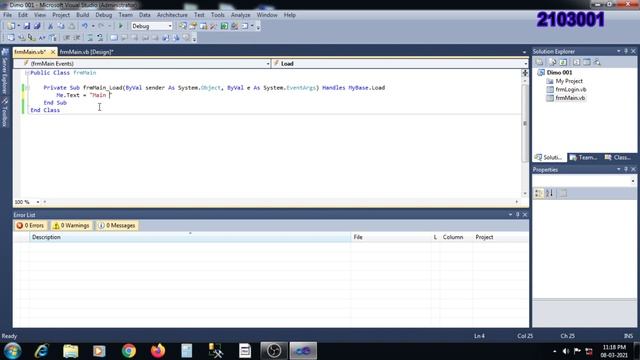Click View Designer icon in Solution Explorer

click(587, 62)
